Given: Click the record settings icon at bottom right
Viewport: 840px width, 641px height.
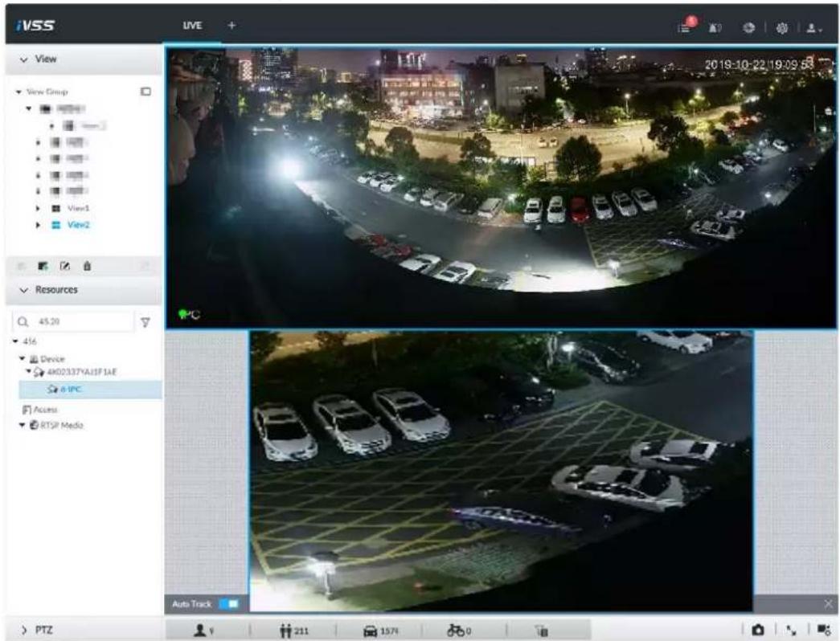Looking at the screenshot, I should [823, 631].
